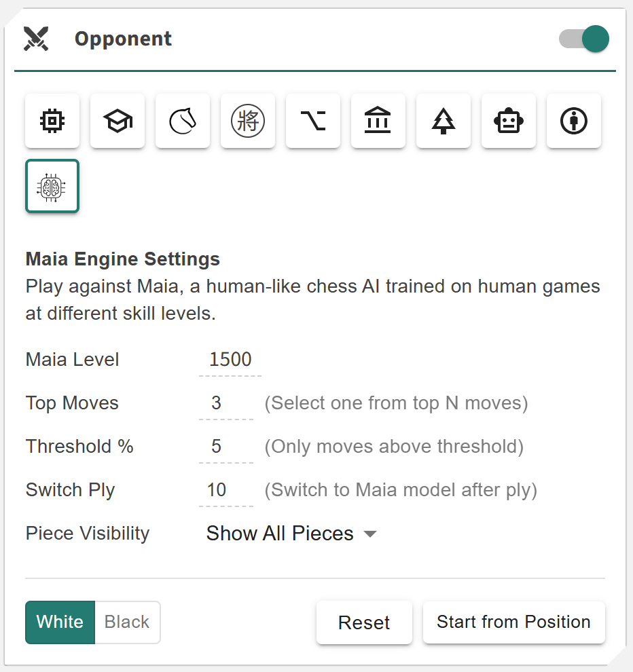Select the person-in-circle opponent icon

[574, 121]
